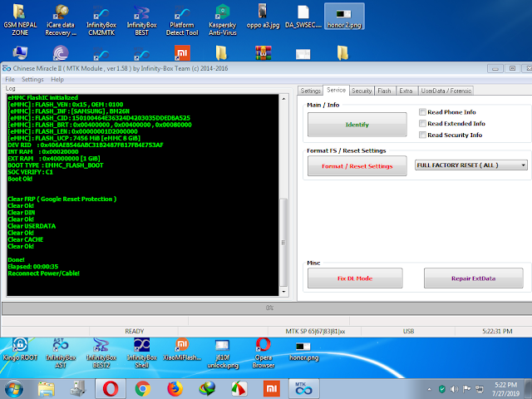Viewport: 532px width, 399px height.
Task: Select the DA_SWSEC file on desktop
Action: point(303,17)
